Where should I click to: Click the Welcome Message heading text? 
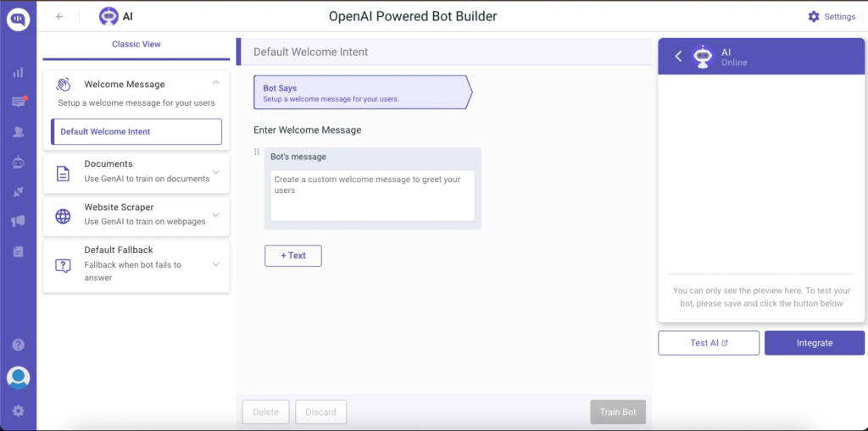[125, 84]
